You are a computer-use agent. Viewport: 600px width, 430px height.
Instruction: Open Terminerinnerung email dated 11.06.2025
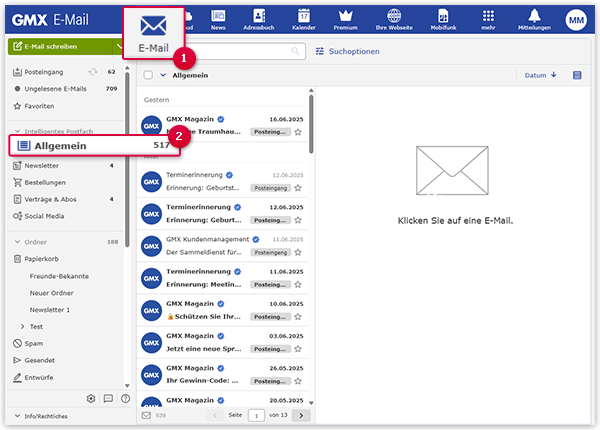(x=222, y=278)
